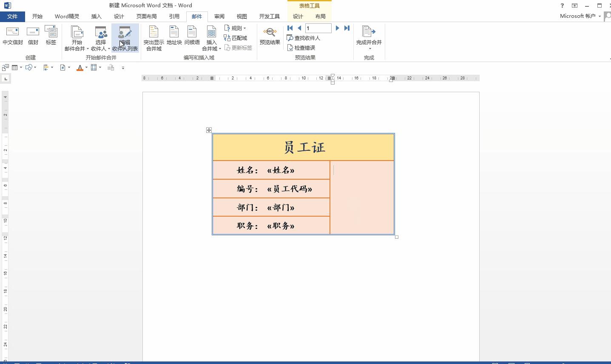Screen dimensions: 611x364
Task: Click the 突出显示合并域 icon
Action: click(x=153, y=38)
